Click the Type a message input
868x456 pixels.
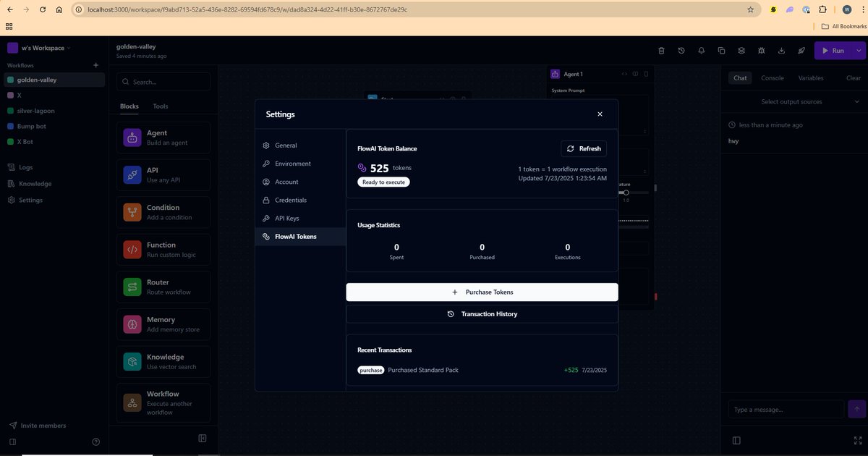click(786, 410)
